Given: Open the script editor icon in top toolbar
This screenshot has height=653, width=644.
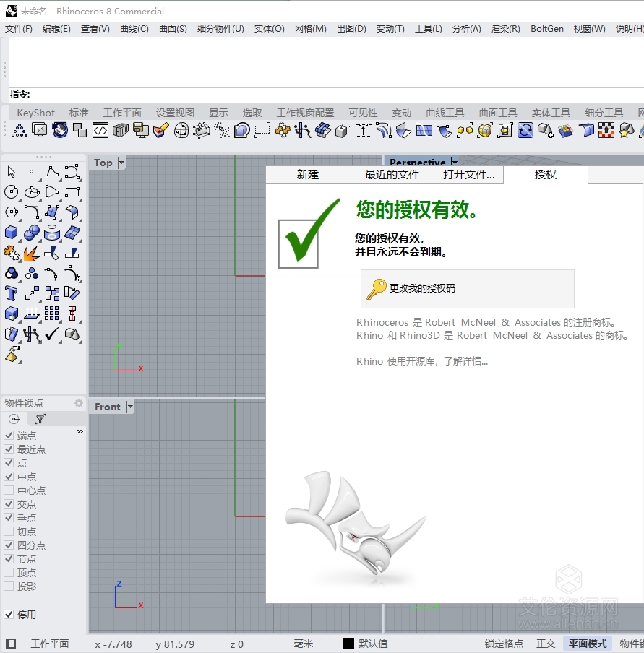Looking at the screenshot, I should [100, 130].
